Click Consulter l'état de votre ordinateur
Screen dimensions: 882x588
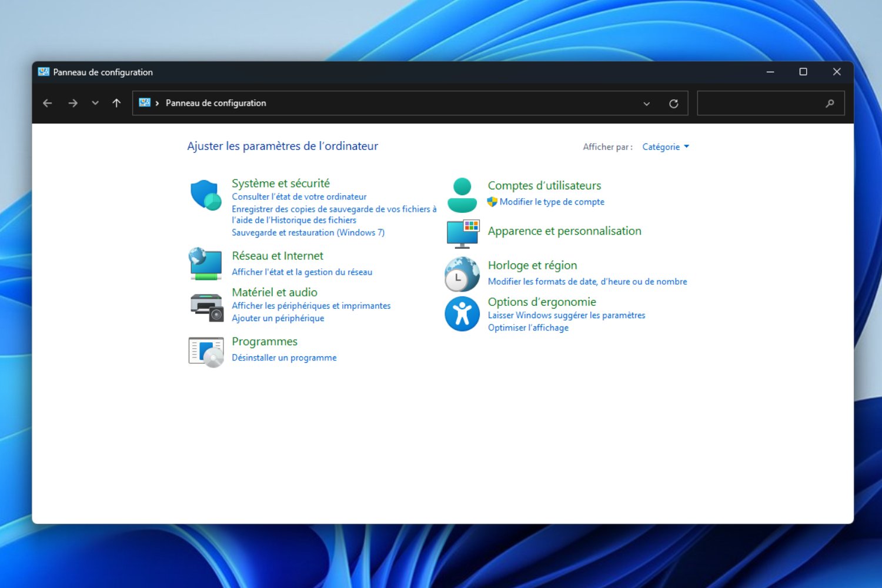(x=299, y=196)
